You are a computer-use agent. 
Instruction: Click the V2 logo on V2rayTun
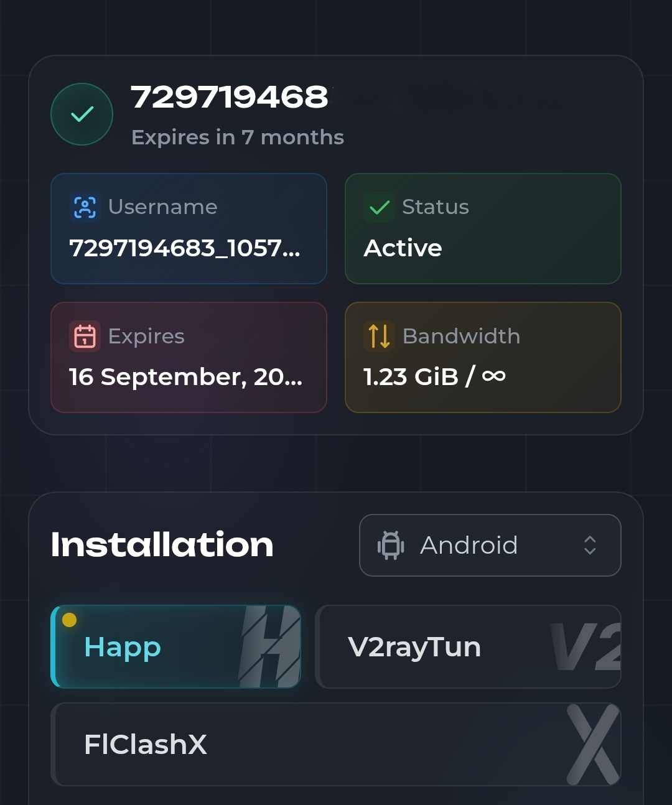pyautogui.click(x=586, y=647)
